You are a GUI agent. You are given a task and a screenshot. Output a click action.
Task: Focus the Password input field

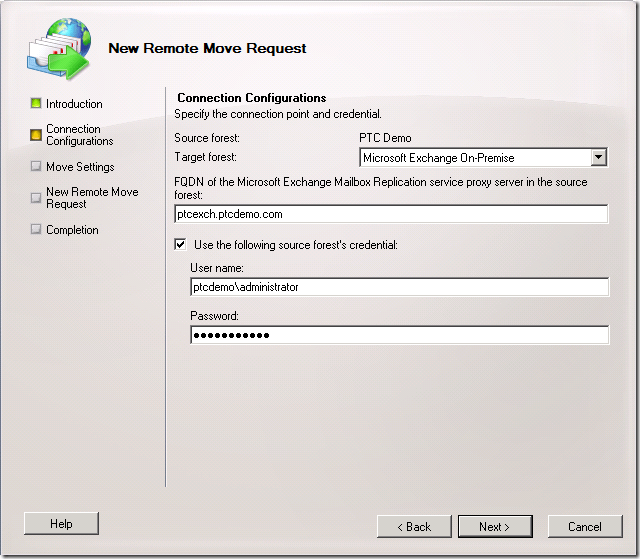pos(400,335)
